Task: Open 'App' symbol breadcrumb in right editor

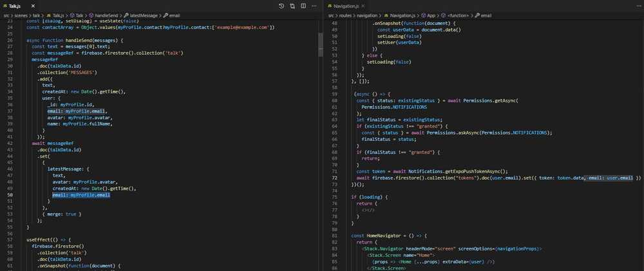Action: (x=428, y=15)
